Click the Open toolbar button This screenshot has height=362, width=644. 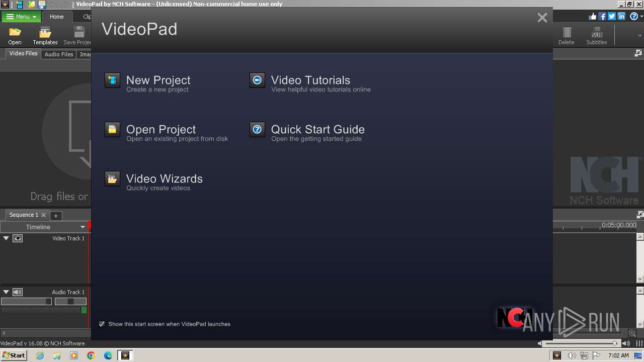[15, 36]
